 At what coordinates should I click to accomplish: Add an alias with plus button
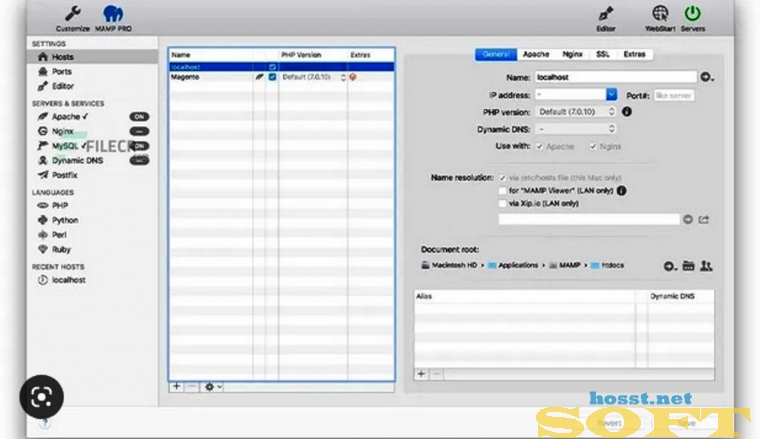[422, 374]
